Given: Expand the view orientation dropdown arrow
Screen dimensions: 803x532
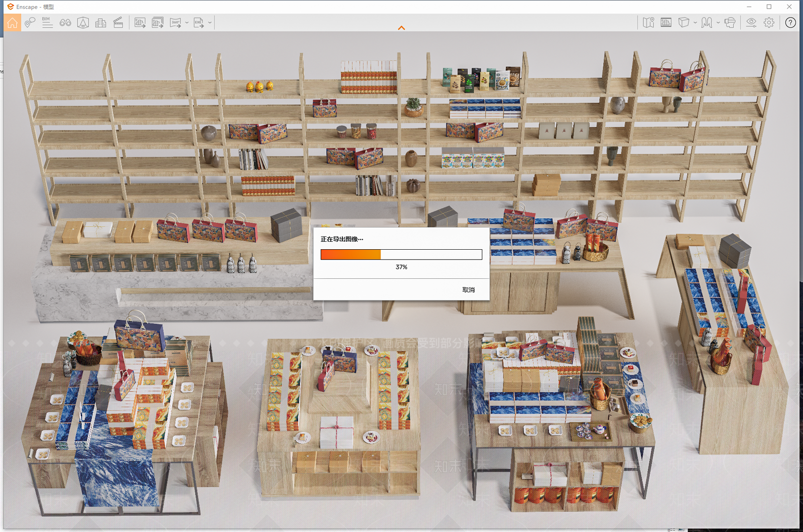Looking at the screenshot, I should [695, 23].
